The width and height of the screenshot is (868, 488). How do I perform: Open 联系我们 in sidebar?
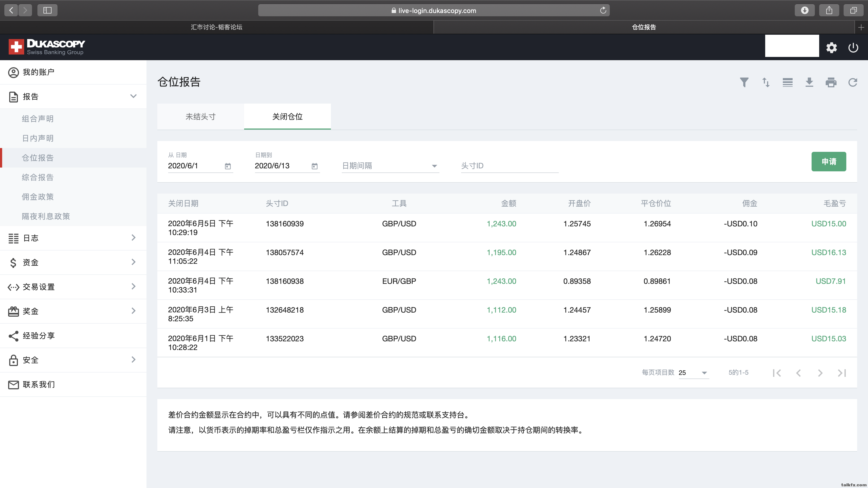pos(73,385)
